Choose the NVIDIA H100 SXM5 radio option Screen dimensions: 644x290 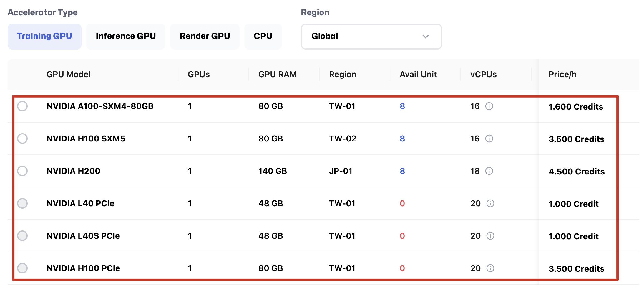pos(22,139)
